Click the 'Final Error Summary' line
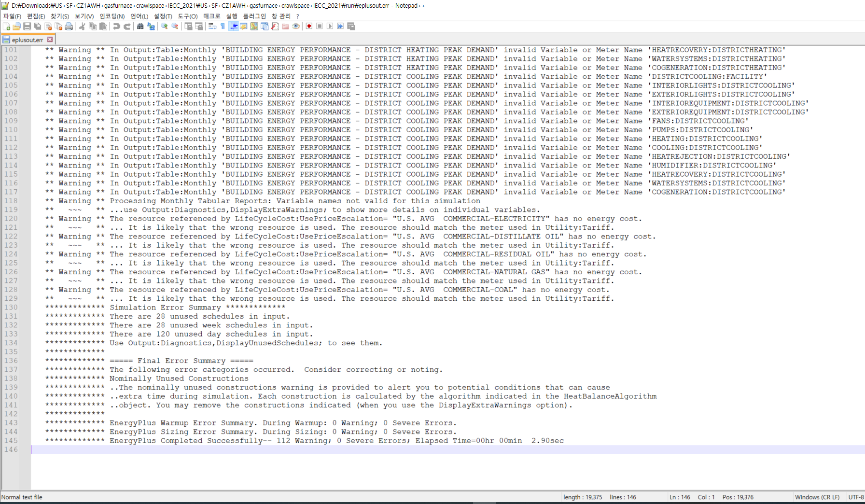 click(149, 361)
